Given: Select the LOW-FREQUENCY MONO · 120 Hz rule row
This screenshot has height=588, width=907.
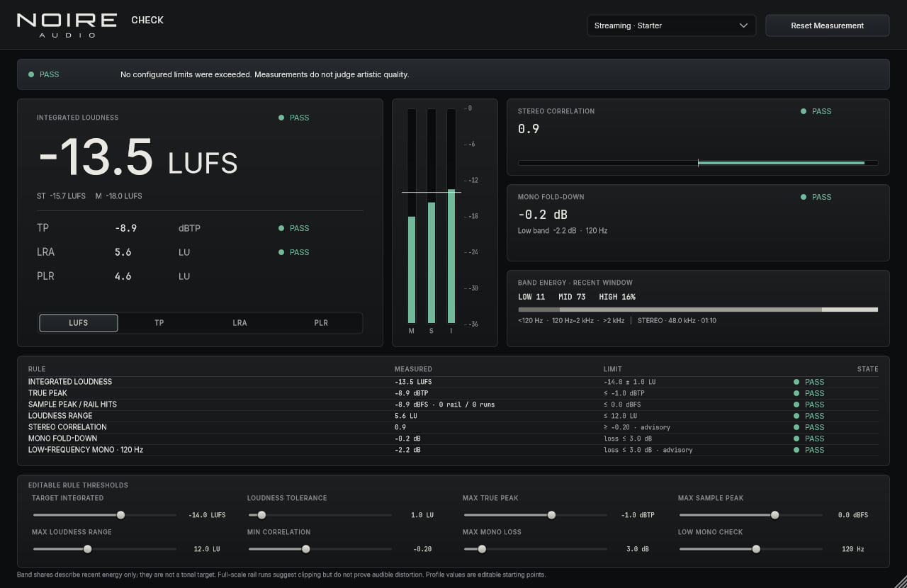Looking at the screenshot, I should 453,450.
